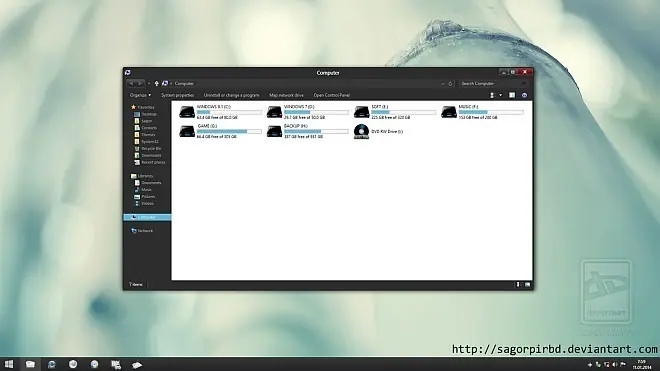
Task: Select Network in the navigation pane
Action: (x=142, y=231)
